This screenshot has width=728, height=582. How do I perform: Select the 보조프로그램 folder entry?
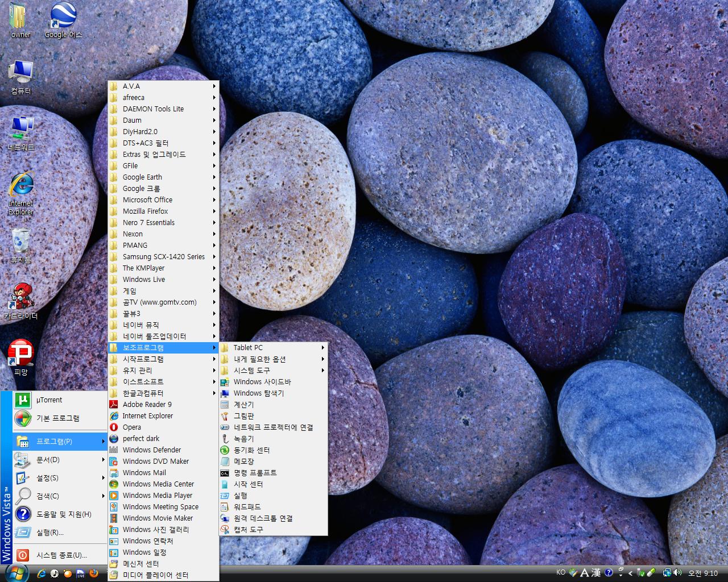[x=163, y=348]
